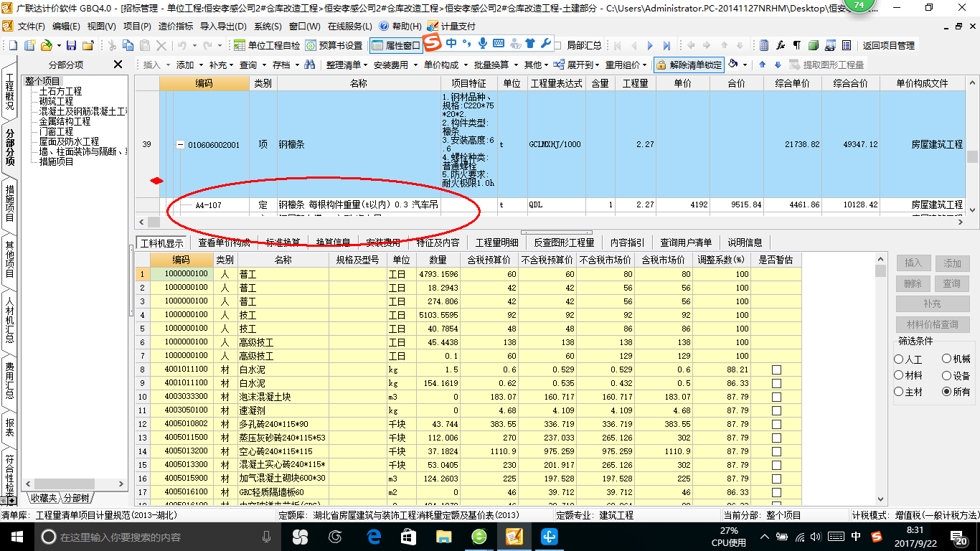The width and height of the screenshot is (980, 551).
Task: Click the green 3D cube icon
Action: (x=814, y=45)
